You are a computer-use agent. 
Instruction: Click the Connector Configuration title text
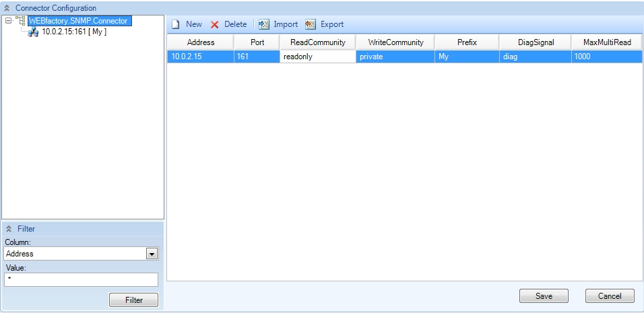coord(56,8)
